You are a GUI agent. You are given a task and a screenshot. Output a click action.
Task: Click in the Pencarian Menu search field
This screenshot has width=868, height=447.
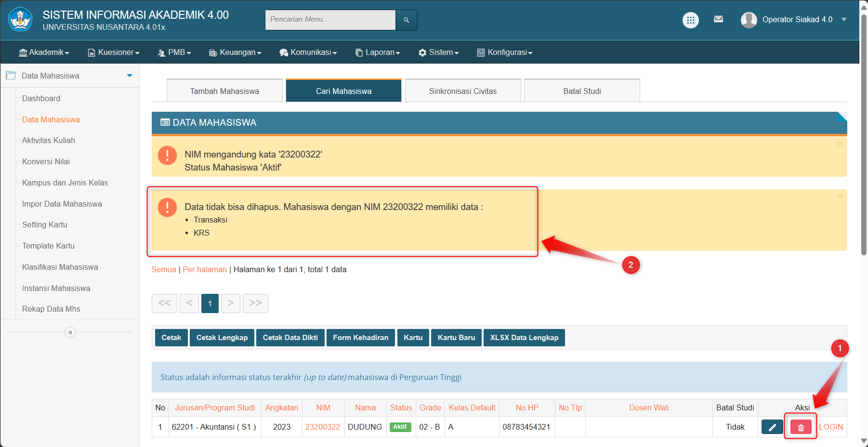[330, 20]
